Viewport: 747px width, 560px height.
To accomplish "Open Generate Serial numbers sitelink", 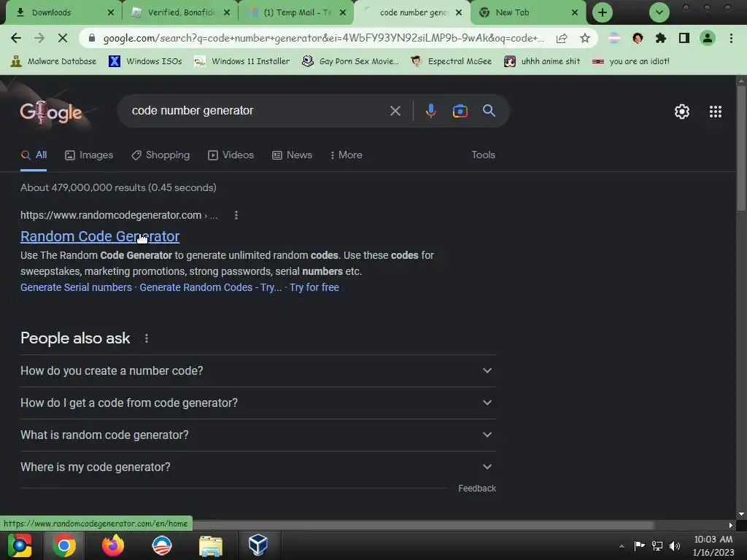I will [x=76, y=287].
